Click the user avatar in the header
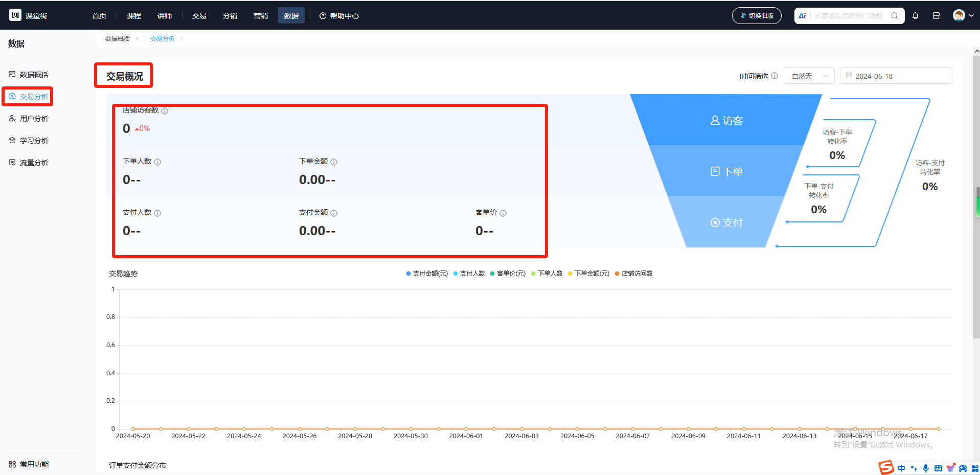Viewport: 980px width, 475px height. coord(959,15)
